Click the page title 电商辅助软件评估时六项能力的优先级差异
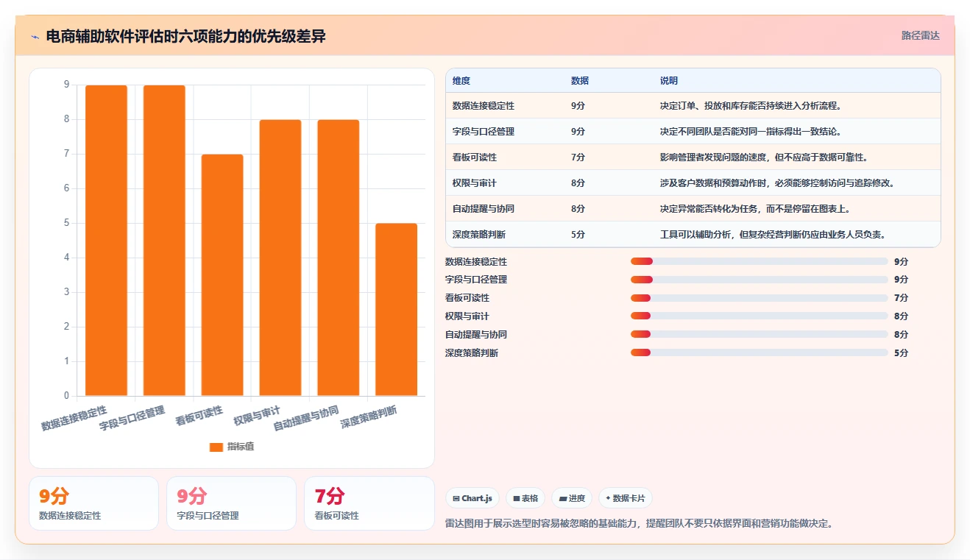Image resolution: width=970 pixels, height=560 pixels. click(x=185, y=36)
